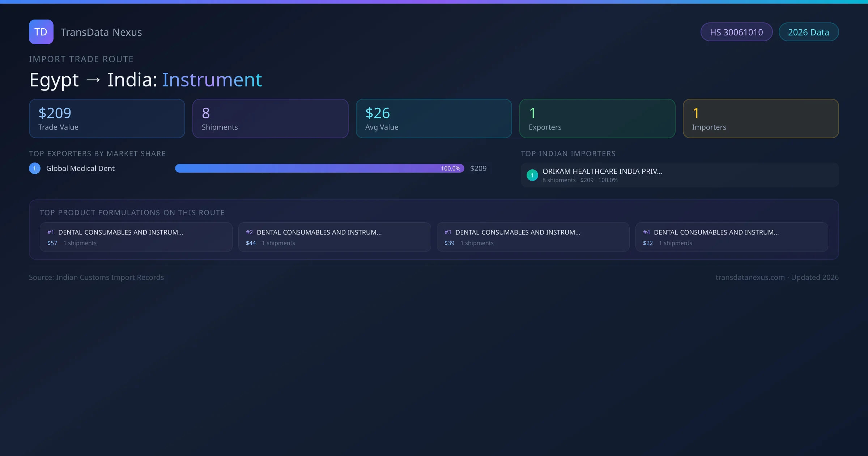Click the 2026 Data badge
868x456 pixels.
[x=808, y=32]
